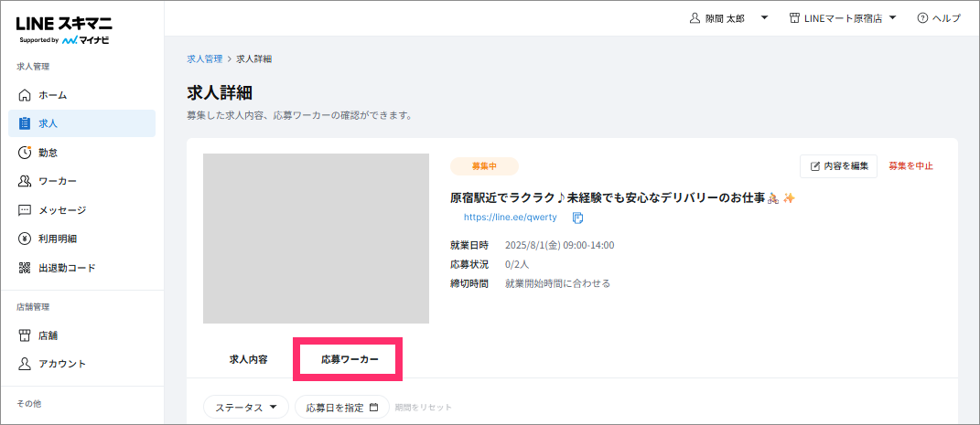This screenshot has width=980, height=425.
Task: Open the ホーム home icon in sidebar
Action: click(25, 95)
